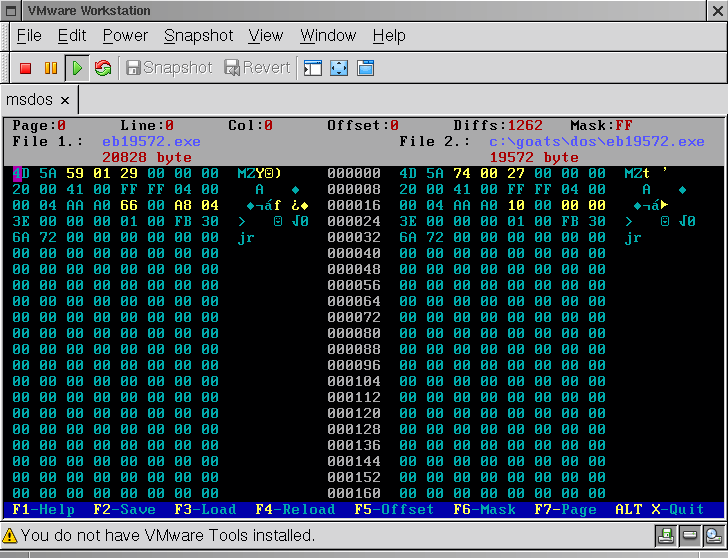Open the View menu
728x558 pixels.
tap(266, 36)
